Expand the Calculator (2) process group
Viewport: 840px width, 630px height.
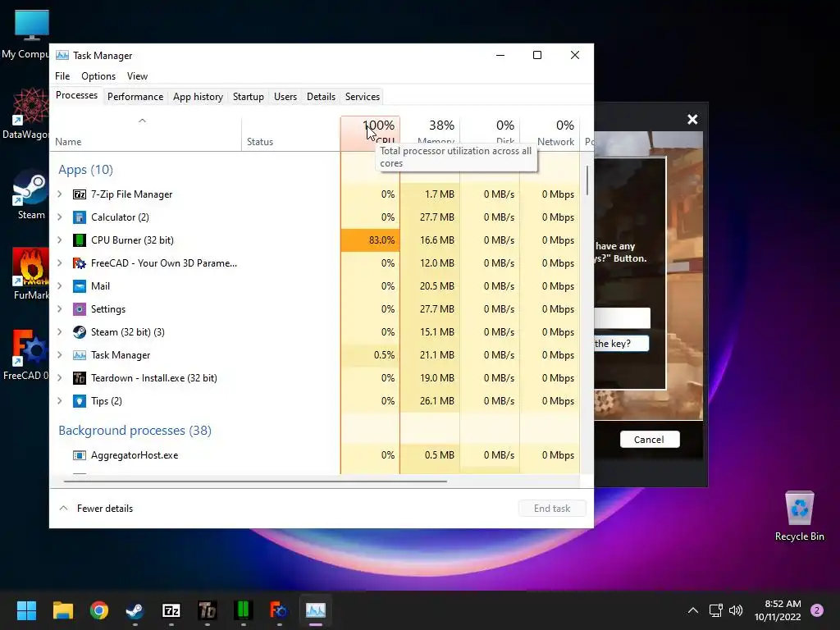click(x=60, y=217)
